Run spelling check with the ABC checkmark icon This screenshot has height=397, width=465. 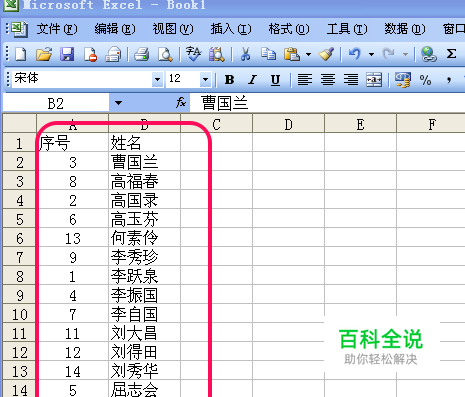click(193, 54)
